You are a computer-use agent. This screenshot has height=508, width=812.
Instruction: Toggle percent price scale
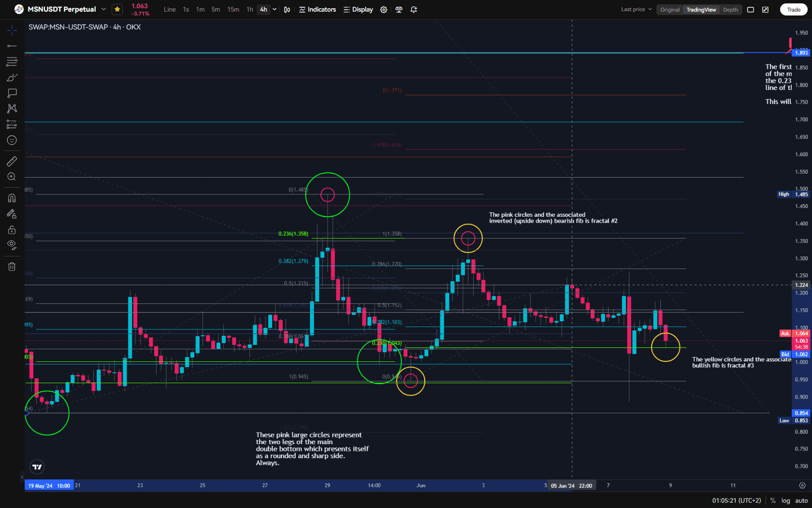(x=773, y=501)
